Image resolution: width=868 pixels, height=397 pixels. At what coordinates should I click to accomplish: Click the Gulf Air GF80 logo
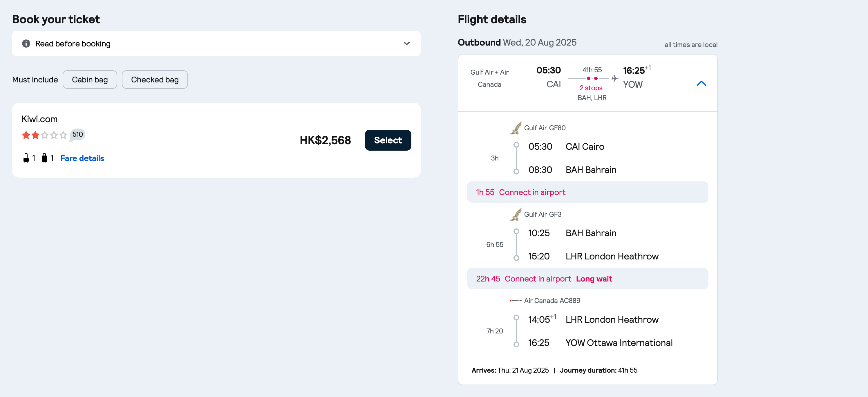point(516,128)
